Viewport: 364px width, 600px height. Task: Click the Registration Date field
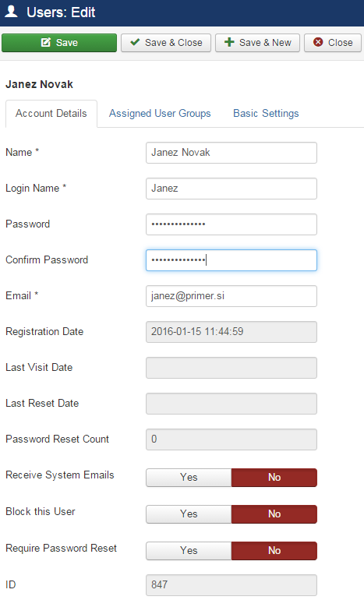pyautogui.click(x=231, y=332)
